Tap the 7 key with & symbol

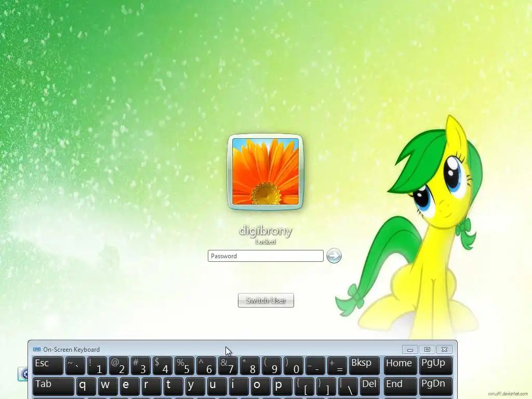(228, 365)
